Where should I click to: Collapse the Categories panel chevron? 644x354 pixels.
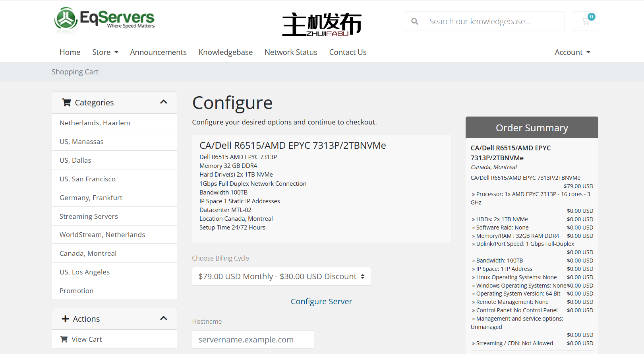163,102
